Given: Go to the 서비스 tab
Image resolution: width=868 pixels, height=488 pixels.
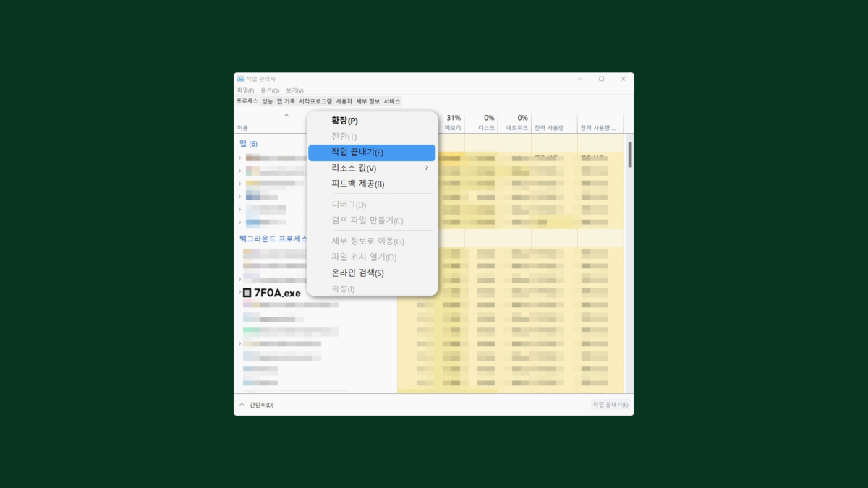Looking at the screenshot, I should (x=391, y=101).
